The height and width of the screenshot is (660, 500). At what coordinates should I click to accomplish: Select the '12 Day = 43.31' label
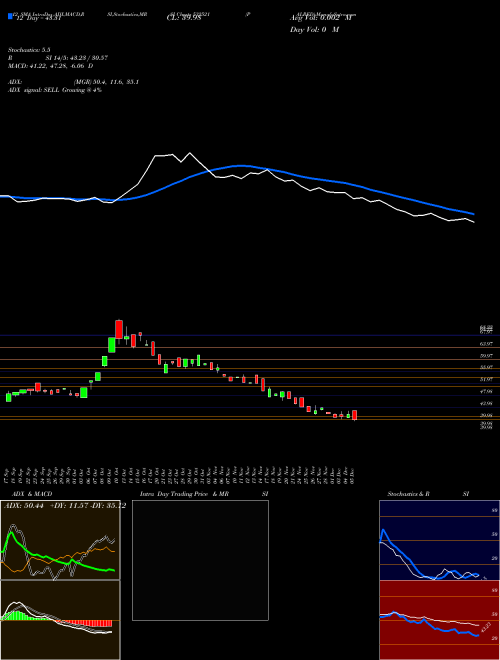click(x=37, y=19)
